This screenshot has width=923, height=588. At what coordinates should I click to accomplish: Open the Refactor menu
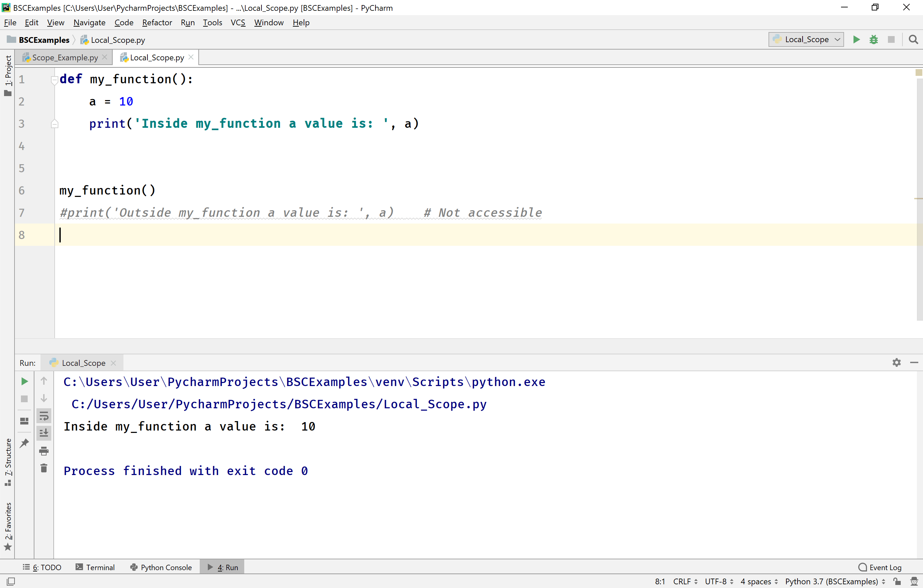(157, 22)
